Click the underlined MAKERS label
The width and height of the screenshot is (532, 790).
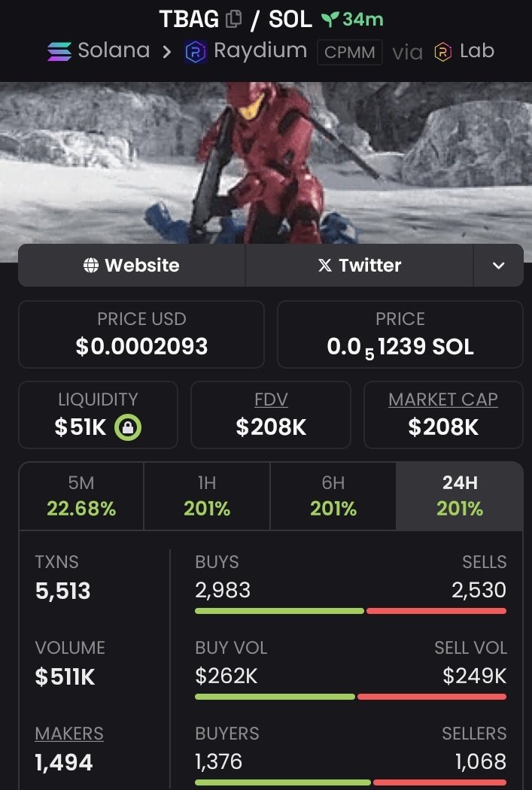pyautogui.click(x=69, y=734)
